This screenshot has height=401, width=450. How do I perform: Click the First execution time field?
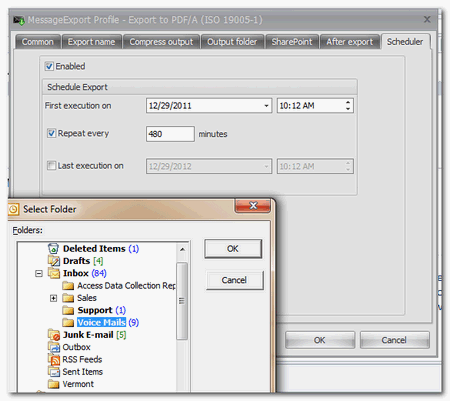pos(315,106)
